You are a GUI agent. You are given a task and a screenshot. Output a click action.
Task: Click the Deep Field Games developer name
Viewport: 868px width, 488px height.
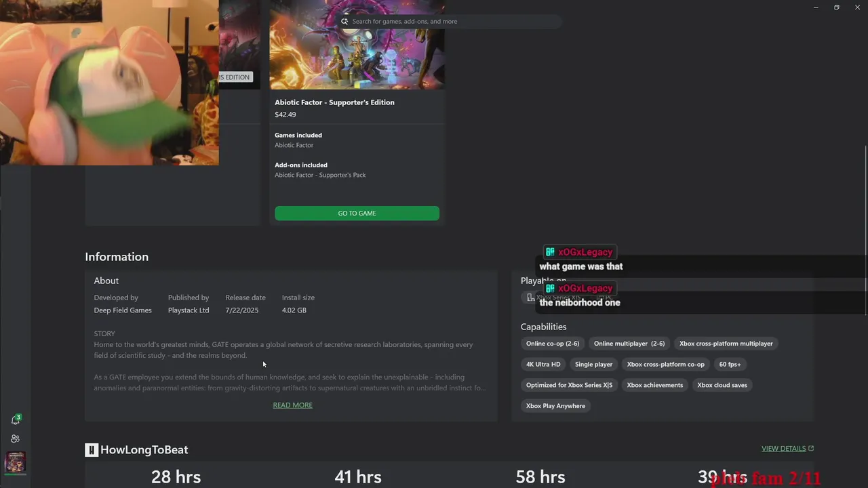(x=123, y=310)
